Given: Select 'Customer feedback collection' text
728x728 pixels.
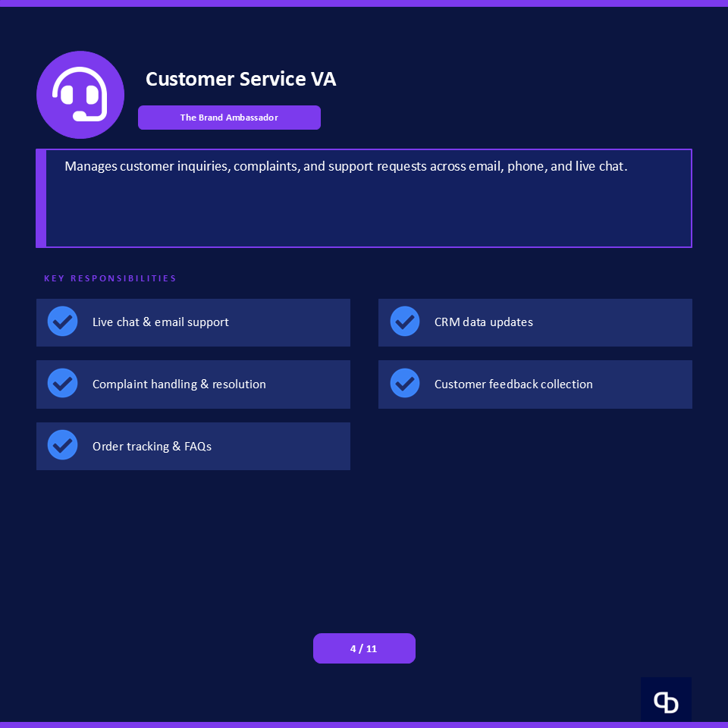Looking at the screenshot, I should (513, 384).
